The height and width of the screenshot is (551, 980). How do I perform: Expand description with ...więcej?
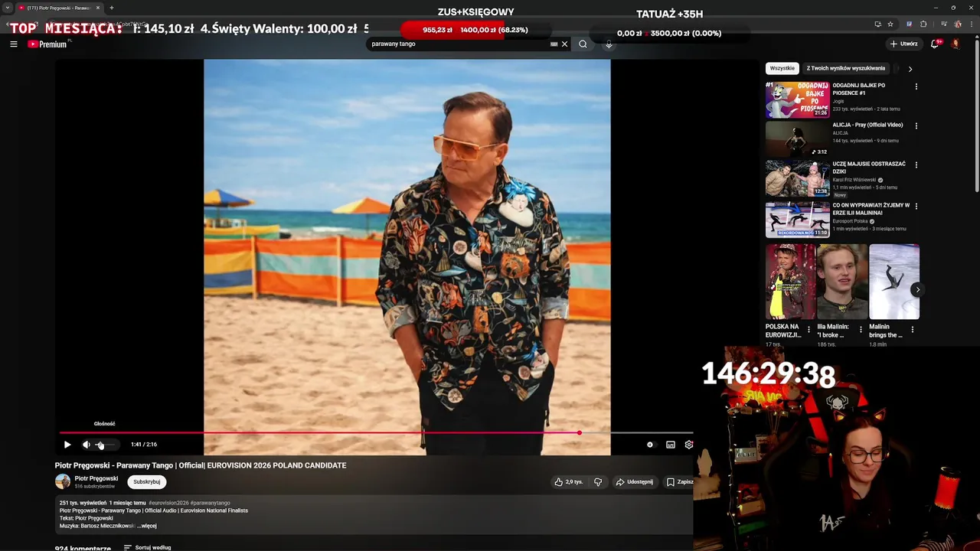(x=147, y=527)
